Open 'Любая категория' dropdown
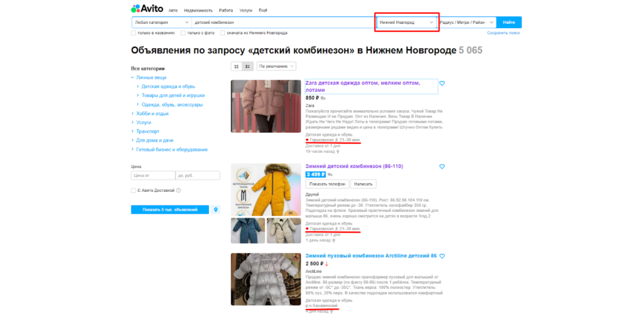Viewport: 644px width, 317px height. (162, 22)
